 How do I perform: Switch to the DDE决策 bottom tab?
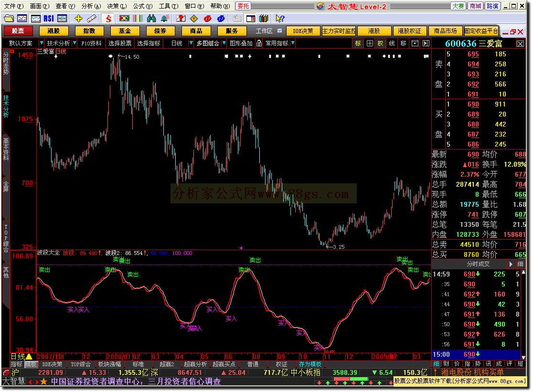tap(53, 364)
